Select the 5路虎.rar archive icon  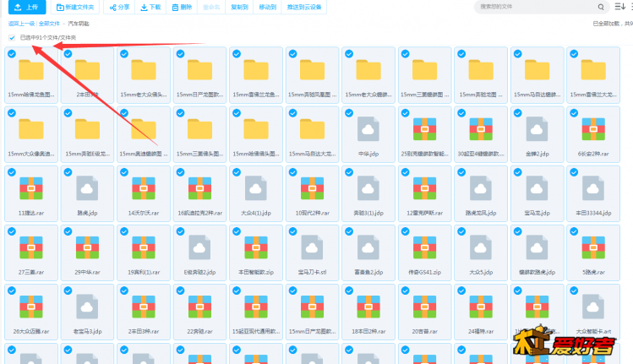click(593, 247)
